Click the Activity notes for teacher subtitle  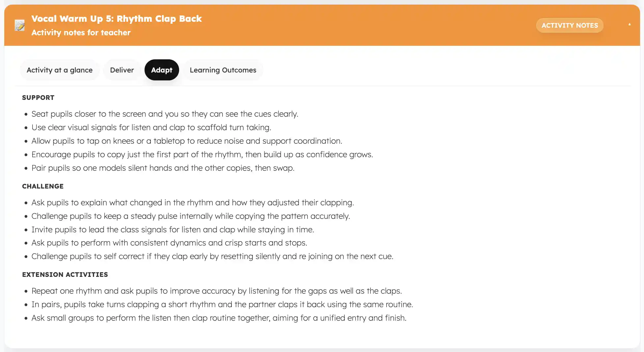[81, 33]
